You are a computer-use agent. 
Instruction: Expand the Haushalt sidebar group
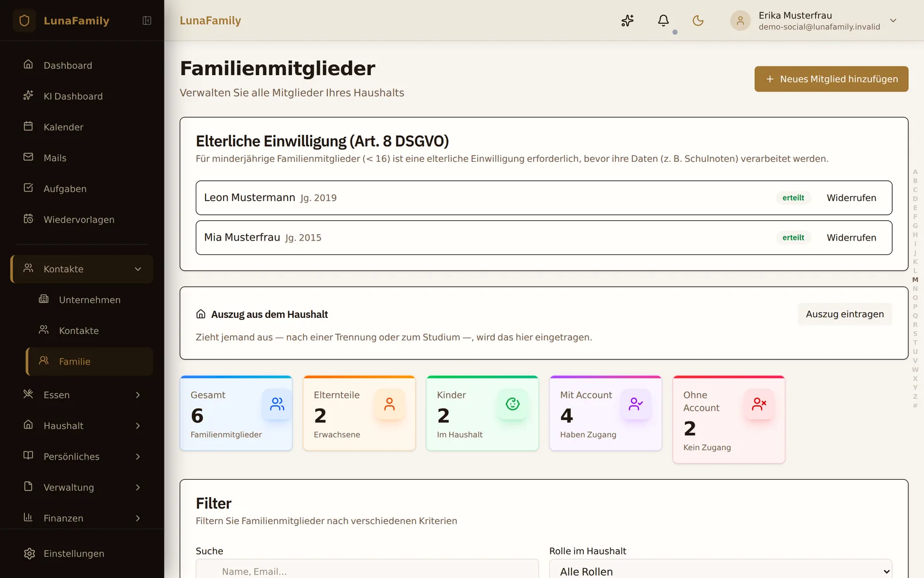tap(82, 426)
